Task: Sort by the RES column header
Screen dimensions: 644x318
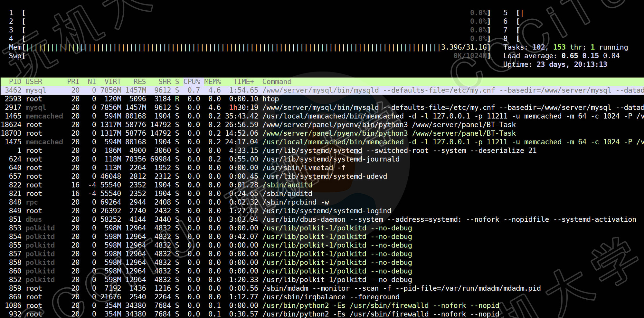Action: 139,82
